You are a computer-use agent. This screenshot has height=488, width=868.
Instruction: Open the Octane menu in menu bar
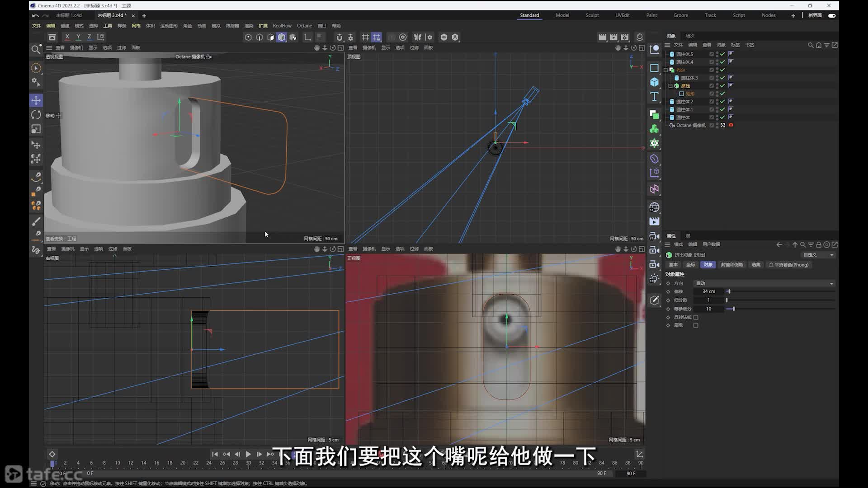point(304,26)
